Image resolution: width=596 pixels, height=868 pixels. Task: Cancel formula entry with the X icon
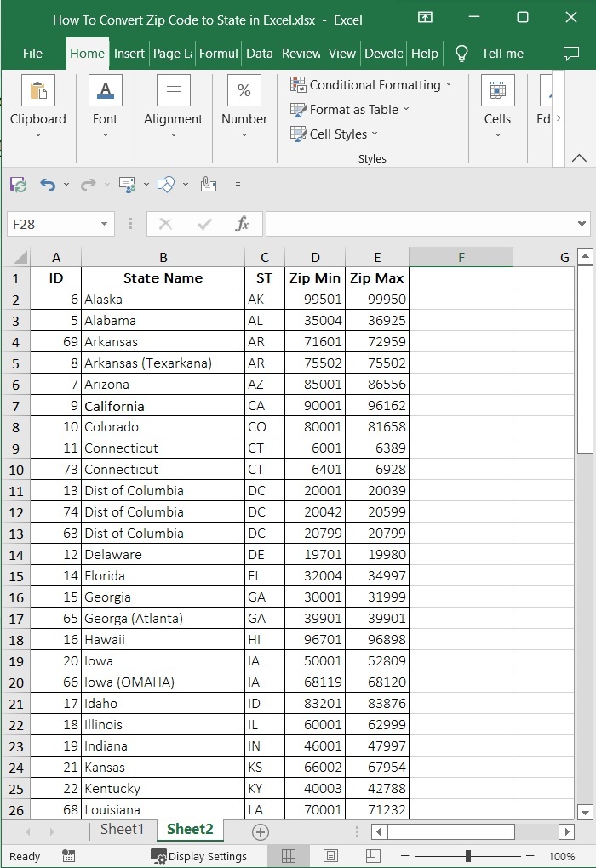165,224
